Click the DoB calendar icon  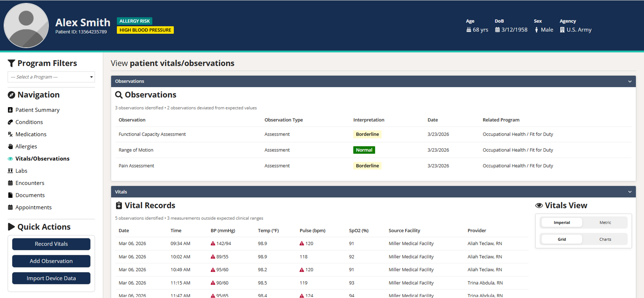pos(497,30)
